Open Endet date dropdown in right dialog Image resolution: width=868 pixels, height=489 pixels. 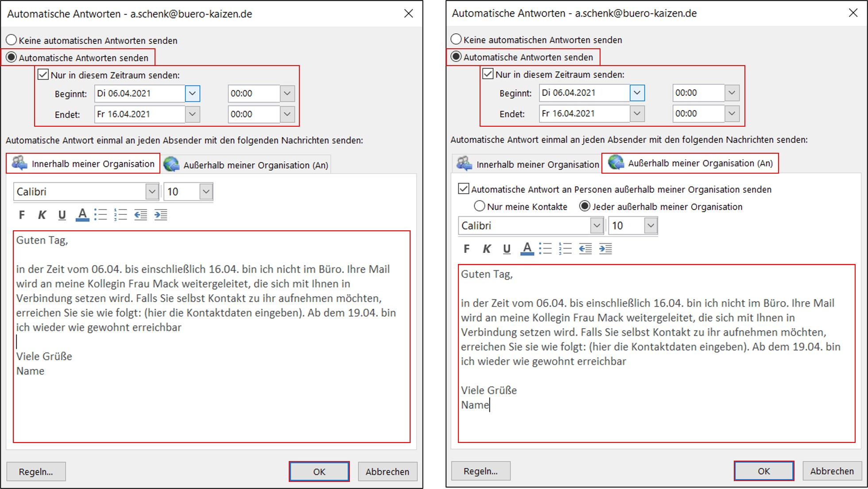pyautogui.click(x=637, y=113)
